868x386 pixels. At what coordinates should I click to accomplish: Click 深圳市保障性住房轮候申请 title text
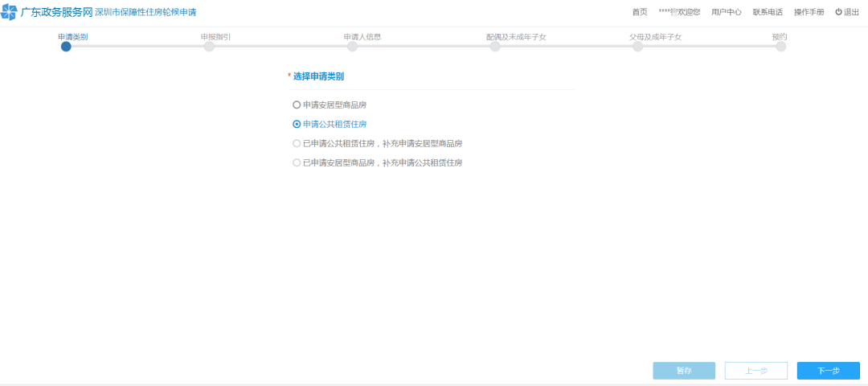click(x=145, y=13)
